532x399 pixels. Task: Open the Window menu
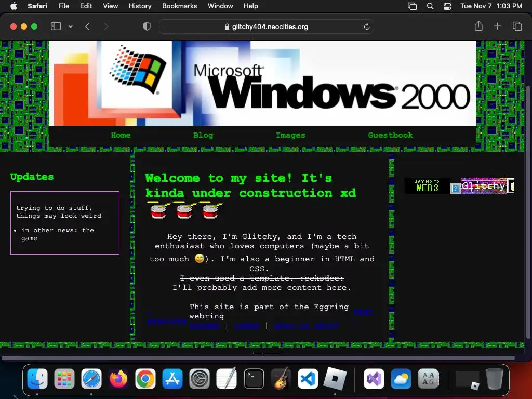pyautogui.click(x=220, y=6)
